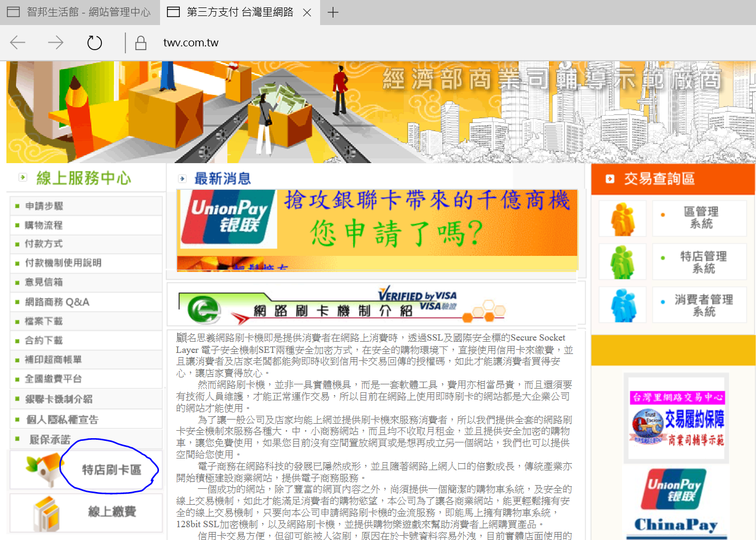Open 申請步驟 in the sidebar menu
The height and width of the screenshot is (540, 756).
click(44, 206)
